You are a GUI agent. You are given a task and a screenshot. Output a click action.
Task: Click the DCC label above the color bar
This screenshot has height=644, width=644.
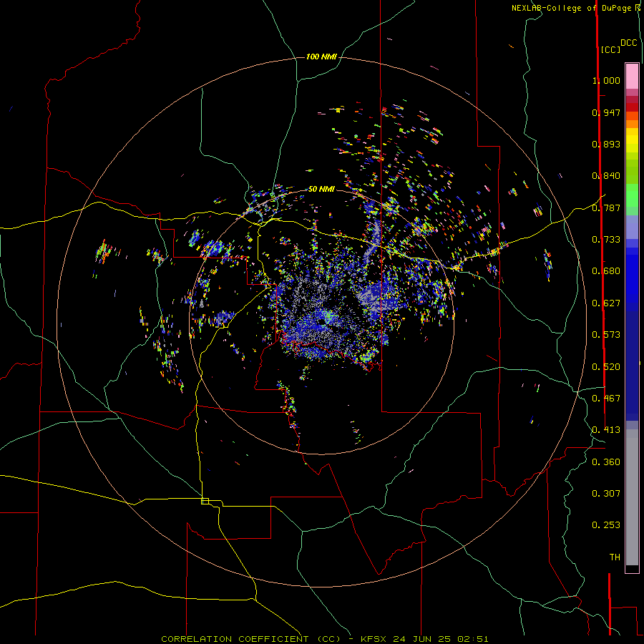tap(629, 43)
